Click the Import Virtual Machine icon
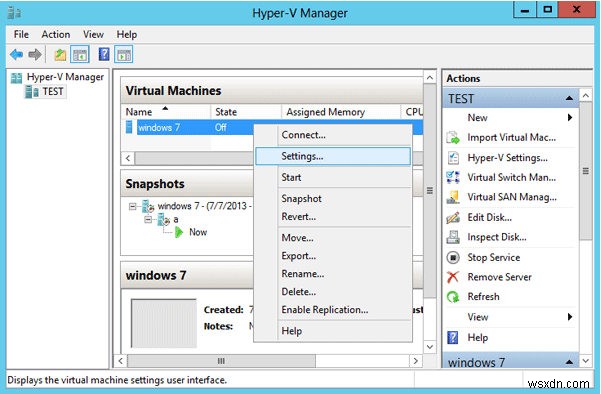Screen dimensions: 601x394 pyautogui.click(x=453, y=138)
